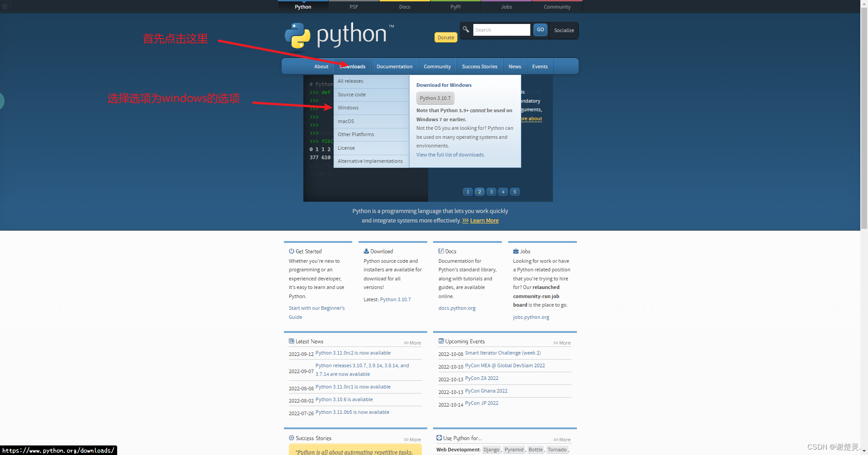Screen dimensions: 868x455
Task: Open the Community navigation menu in main bar
Action: click(x=437, y=66)
